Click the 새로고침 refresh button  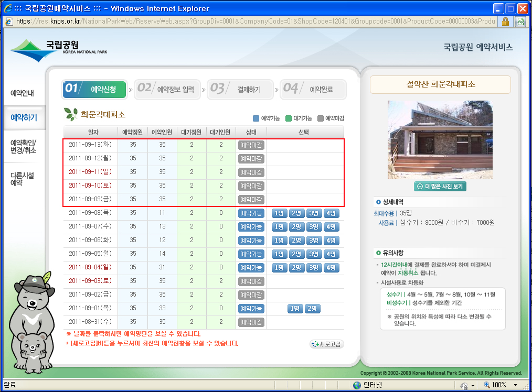click(x=327, y=344)
